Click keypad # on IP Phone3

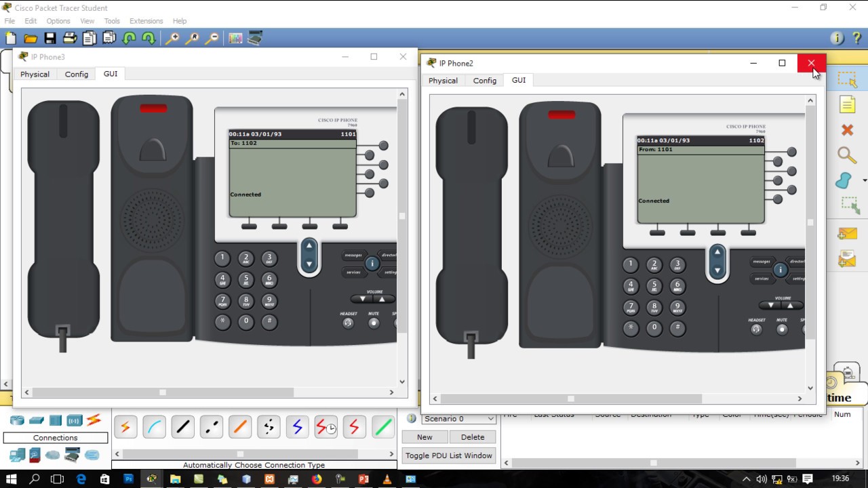coord(269,321)
